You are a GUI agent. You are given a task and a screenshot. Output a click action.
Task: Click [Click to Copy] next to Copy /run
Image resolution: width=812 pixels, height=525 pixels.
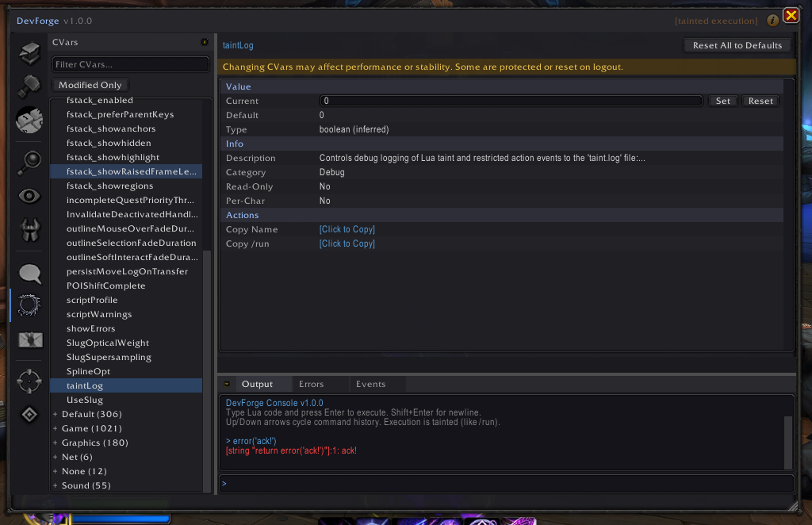347,243
